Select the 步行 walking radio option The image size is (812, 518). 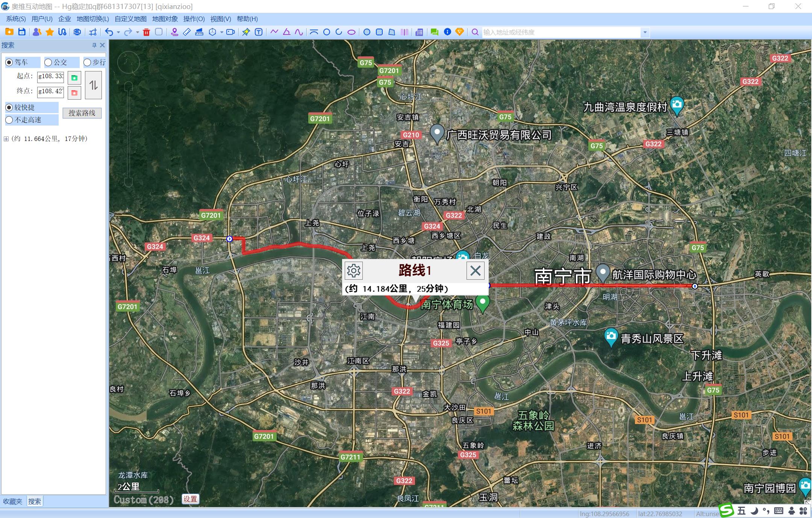(87, 62)
